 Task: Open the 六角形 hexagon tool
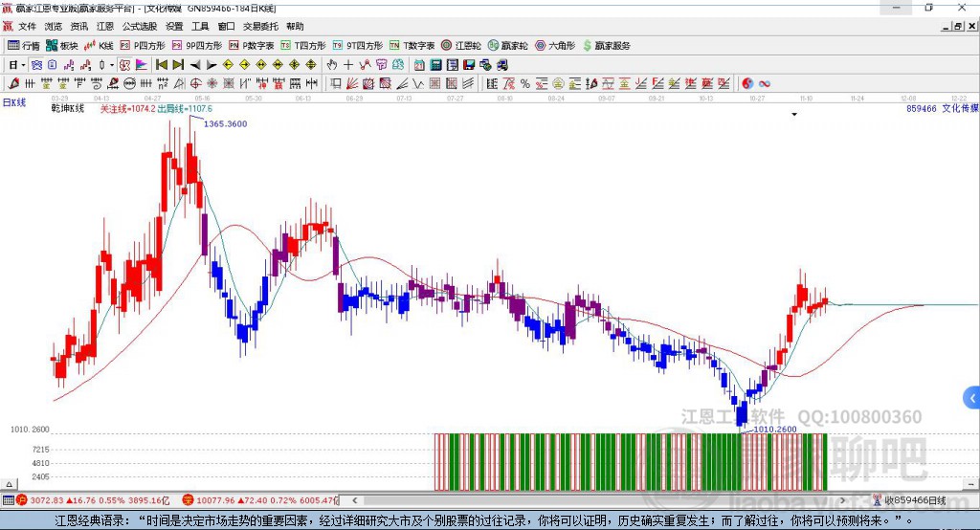point(555,46)
